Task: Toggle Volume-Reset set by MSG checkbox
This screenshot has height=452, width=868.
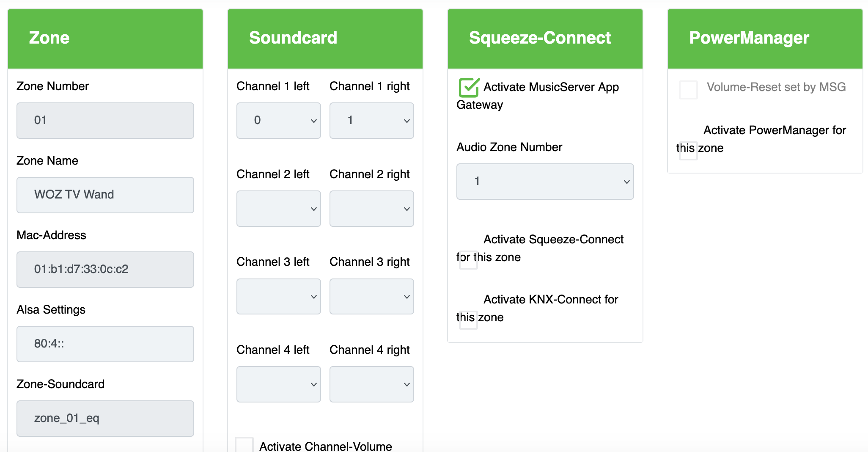Action: [688, 90]
